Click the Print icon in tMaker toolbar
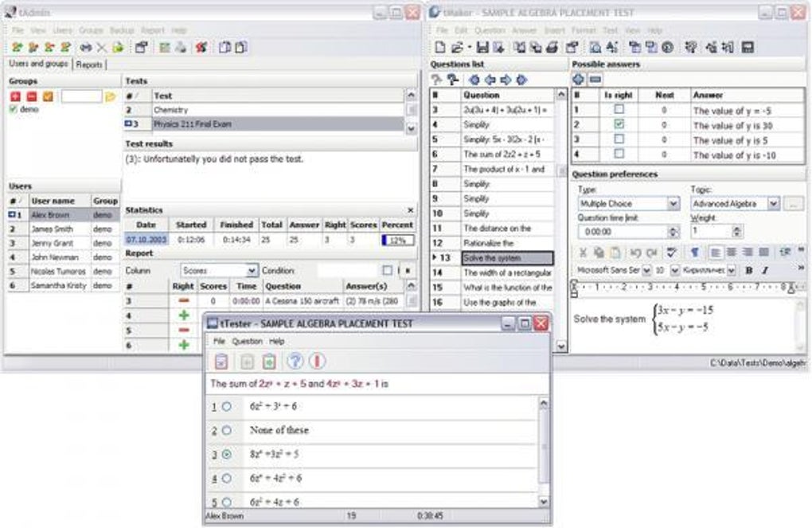This screenshot has height=528, width=812. click(x=552, y=48)
